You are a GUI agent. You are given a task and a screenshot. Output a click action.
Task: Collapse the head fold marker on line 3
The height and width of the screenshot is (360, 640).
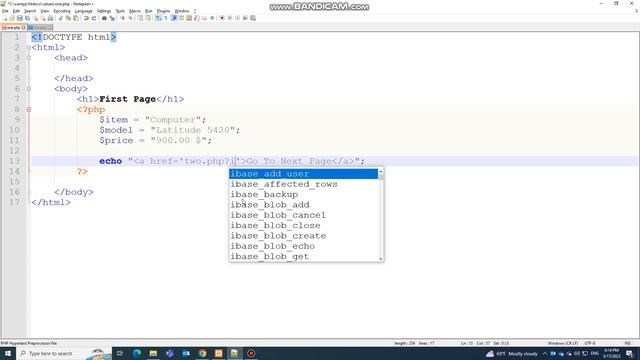tap(29, 58)
